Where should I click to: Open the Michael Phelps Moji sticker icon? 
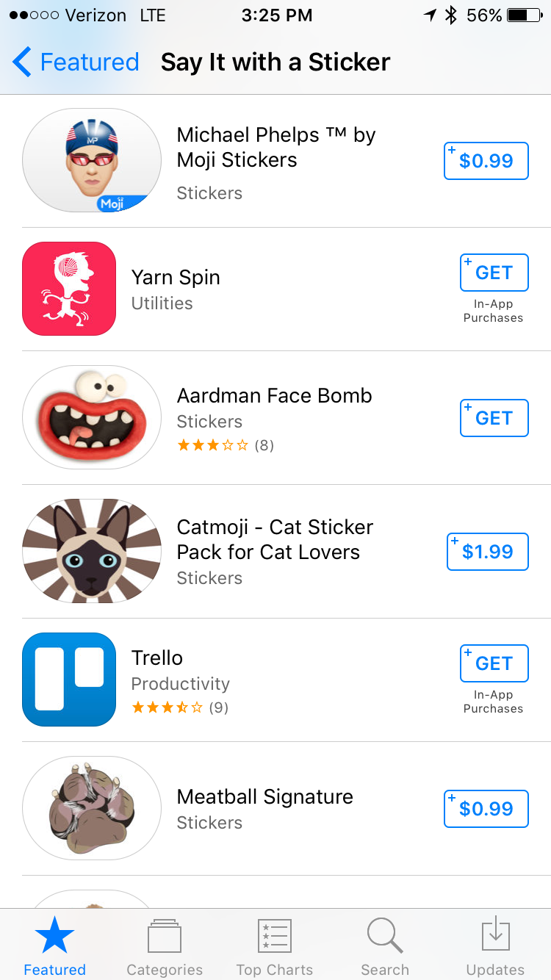[x=92, y=161]
